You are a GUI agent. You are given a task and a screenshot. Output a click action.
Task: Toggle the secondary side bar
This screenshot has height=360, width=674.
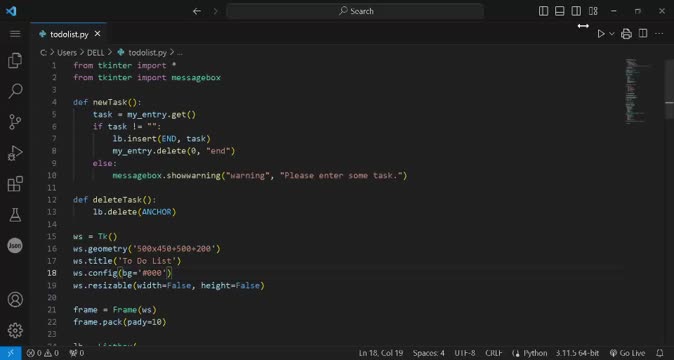tap(576, 11)
